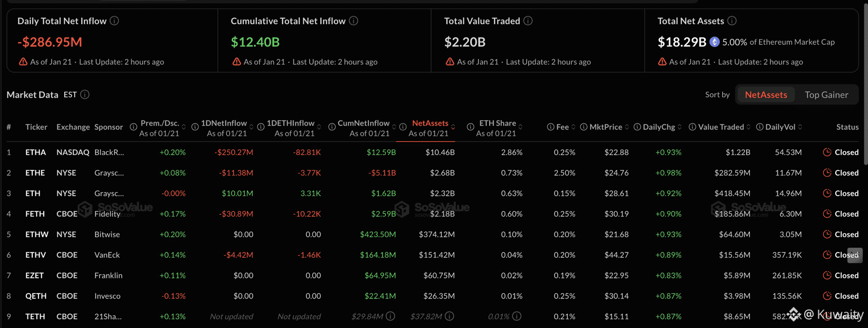Click info icon next to Daily Total Net Inflow
Image resolution: width=868 pixels, height=328 pixels.
[114, 21]
